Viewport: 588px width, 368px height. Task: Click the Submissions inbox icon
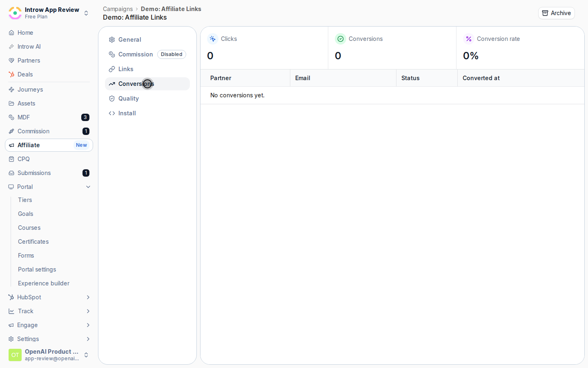11,173
